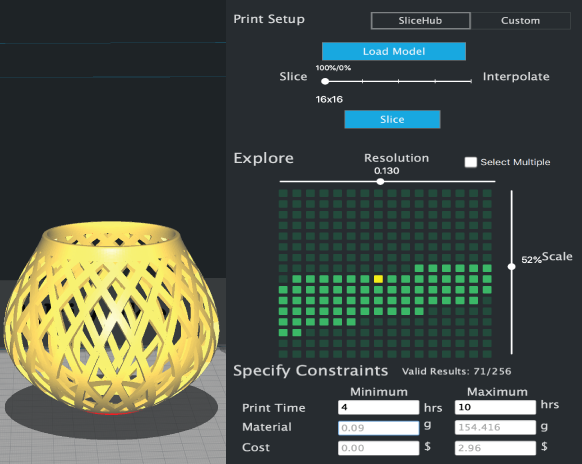The width and height of the screenshot is (582, 464).
Task: Enable the Select Multiple checkbox
Action: pyautogui.click(x=471, y=162)
